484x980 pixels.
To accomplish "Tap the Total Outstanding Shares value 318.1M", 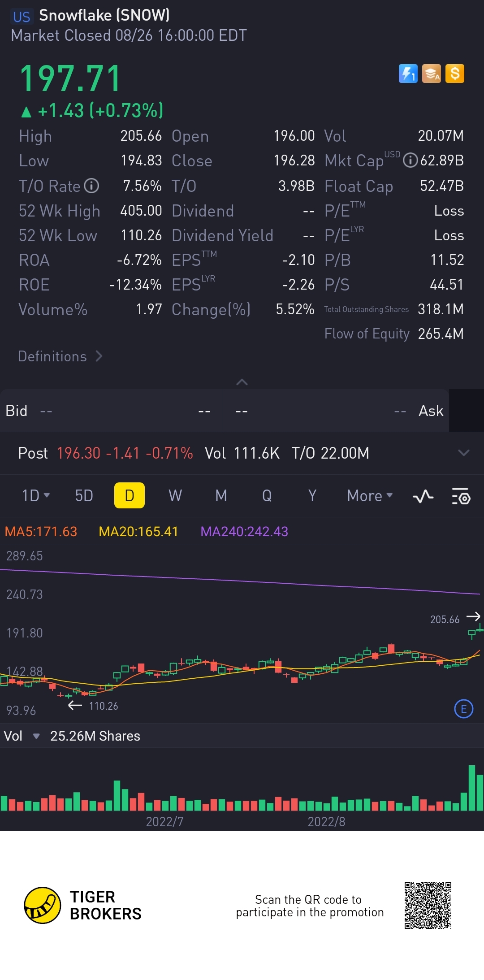I will tap(441, 309).
